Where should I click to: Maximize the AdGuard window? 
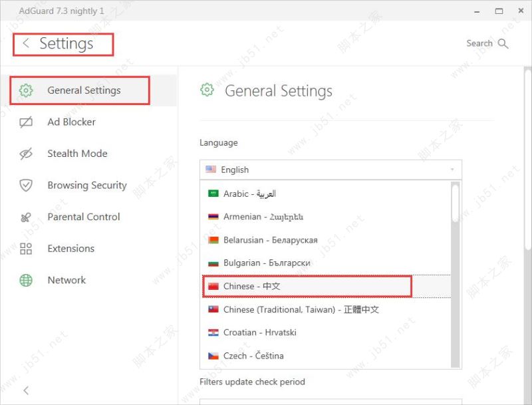[499, 11]
